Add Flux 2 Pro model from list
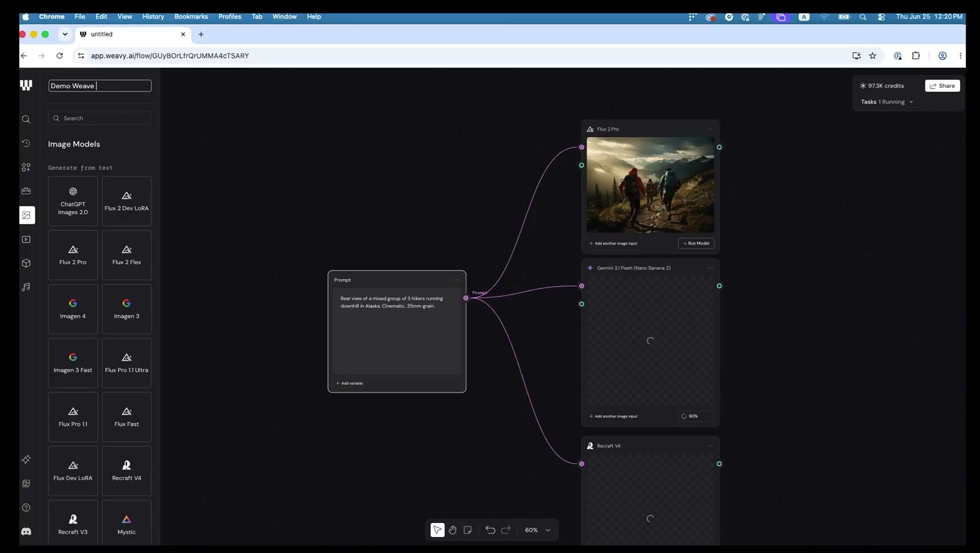This screenshot has width=980, height=553. [x=73, y=255]
